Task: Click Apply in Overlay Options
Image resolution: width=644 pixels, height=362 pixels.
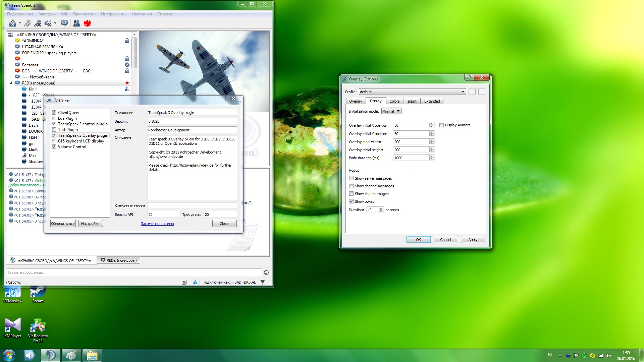Action: click(x=473, y=240)
